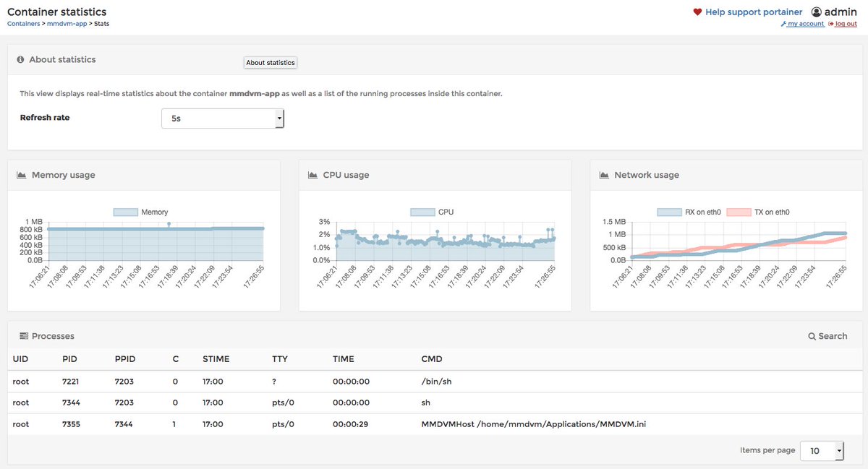
Task: Sort processes by C column
Action: point(176,358)
